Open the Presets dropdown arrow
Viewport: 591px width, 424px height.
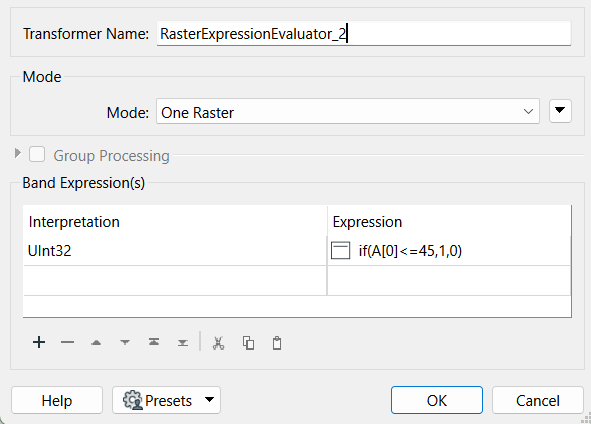tap(209, 400)
